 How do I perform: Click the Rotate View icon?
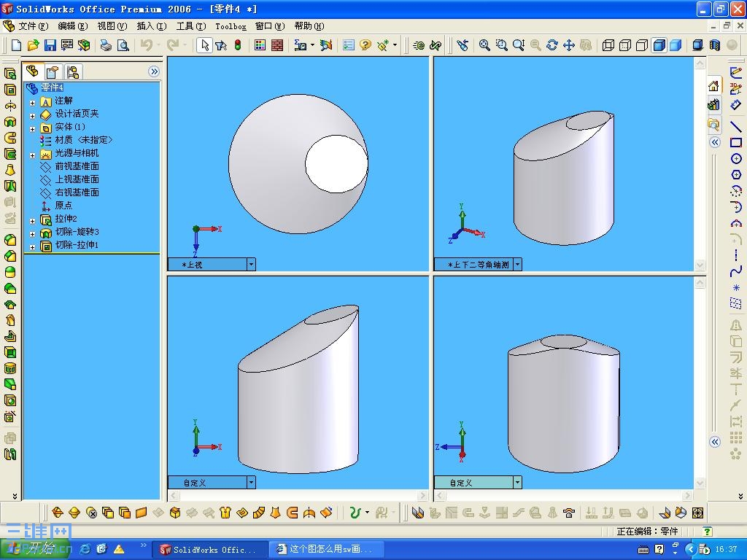552,45
